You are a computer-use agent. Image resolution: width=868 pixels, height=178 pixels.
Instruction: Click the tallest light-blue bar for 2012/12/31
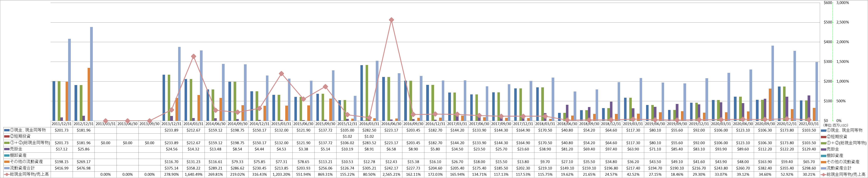tap(91, 74)
